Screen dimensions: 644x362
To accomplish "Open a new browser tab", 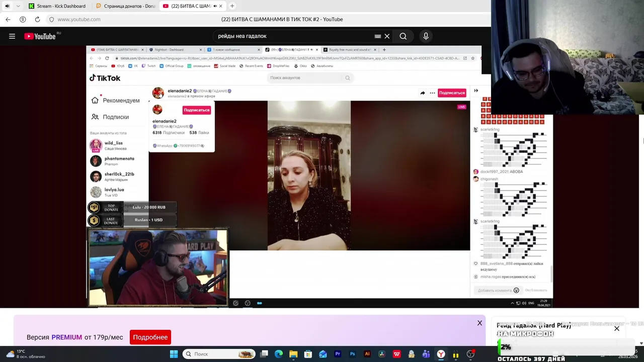I will pyautogui.click(x=232, y=6).
